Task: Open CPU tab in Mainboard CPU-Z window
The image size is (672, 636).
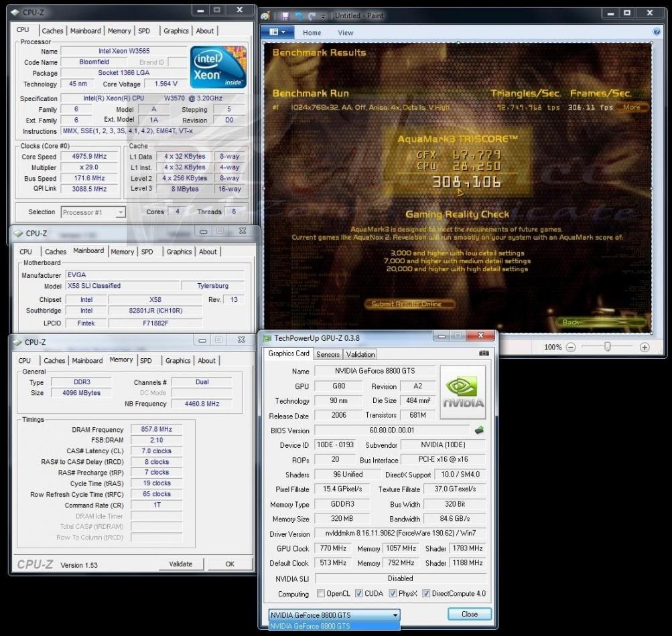Action: pos(25,252)
